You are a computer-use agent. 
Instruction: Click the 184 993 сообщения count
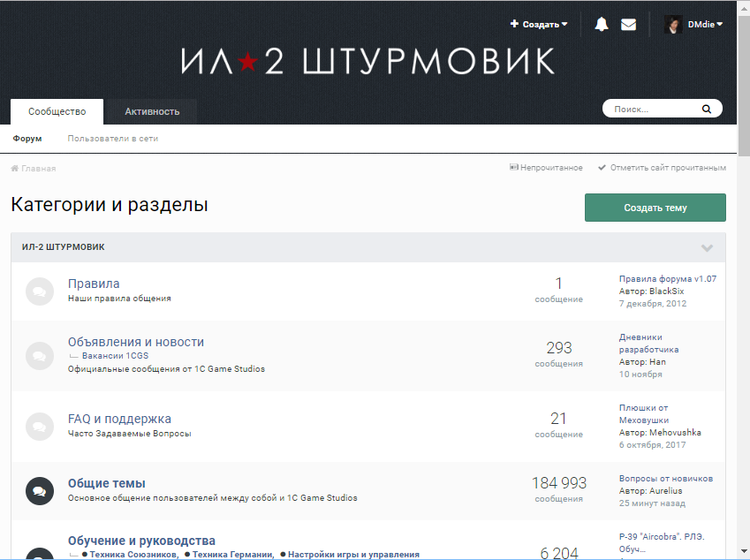(x=559, y=490)
